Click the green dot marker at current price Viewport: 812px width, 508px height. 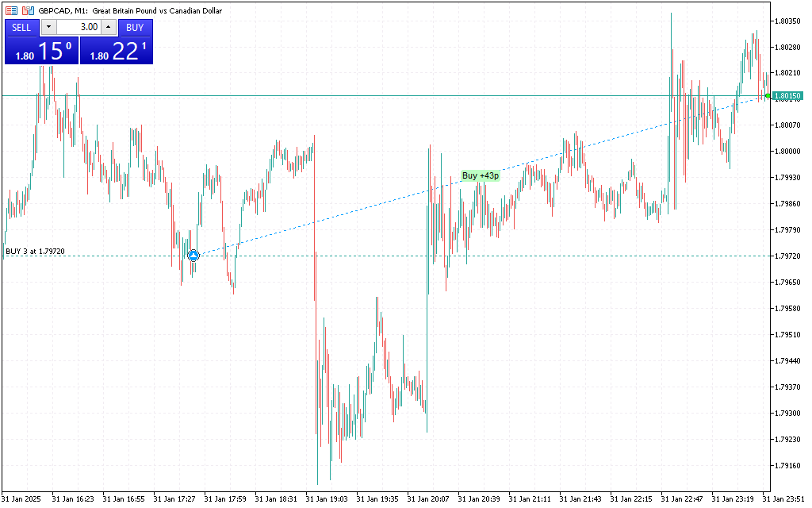[x=767, y=95]
